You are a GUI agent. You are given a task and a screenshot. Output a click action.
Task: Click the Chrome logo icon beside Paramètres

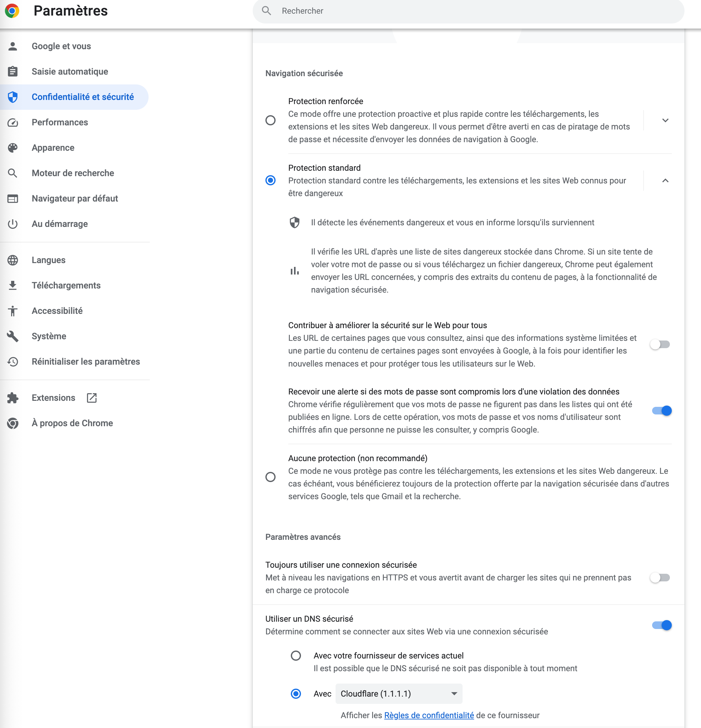12,11
